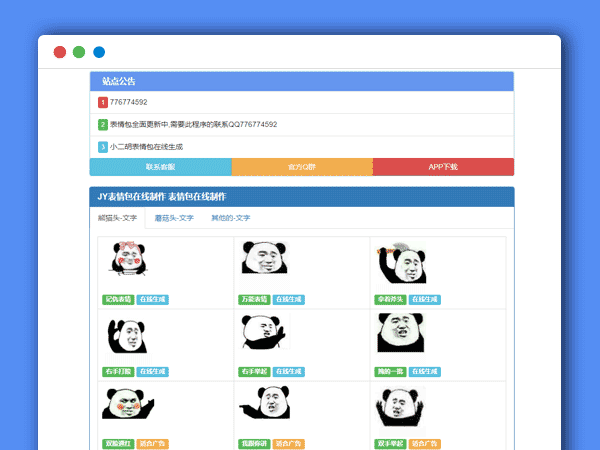Click the orange 官方Q群 button
The width and height of the screenshot is (600, 450).
coord(302,167)
